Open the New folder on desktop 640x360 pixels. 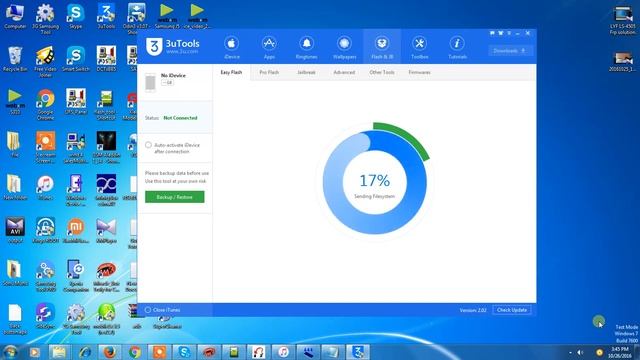tap(15, 188)
